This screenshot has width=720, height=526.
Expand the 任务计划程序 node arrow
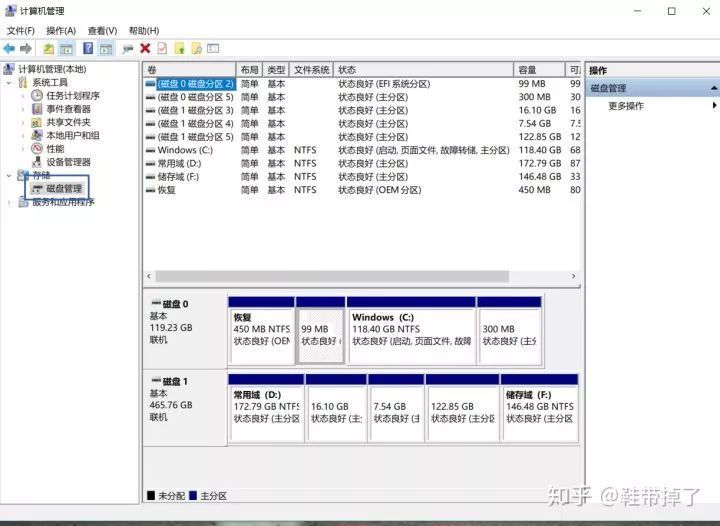click(23, 96)
